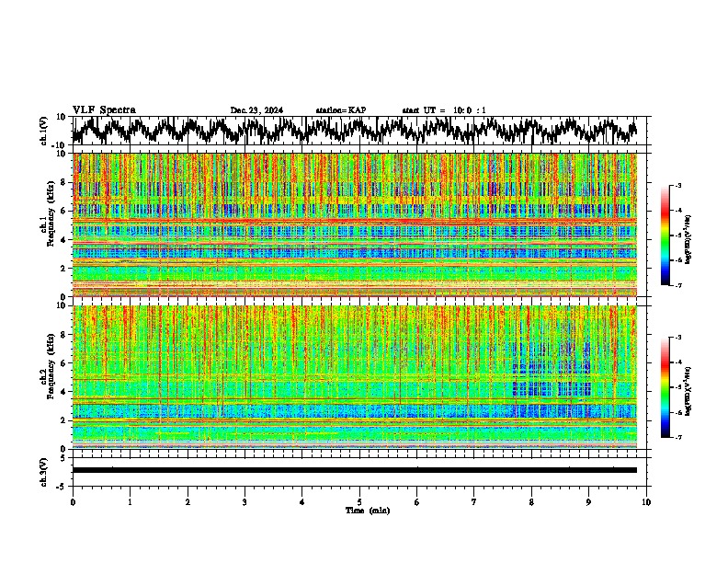Click the time axis tick label '10'
The height and width of the screenshot is (563, 728).
(646, 502)
